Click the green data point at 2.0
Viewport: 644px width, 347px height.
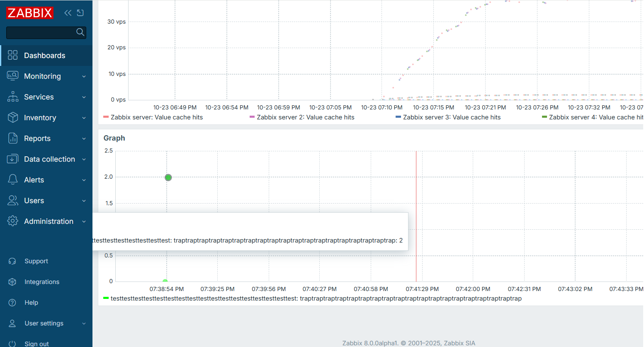click(168, 177)
